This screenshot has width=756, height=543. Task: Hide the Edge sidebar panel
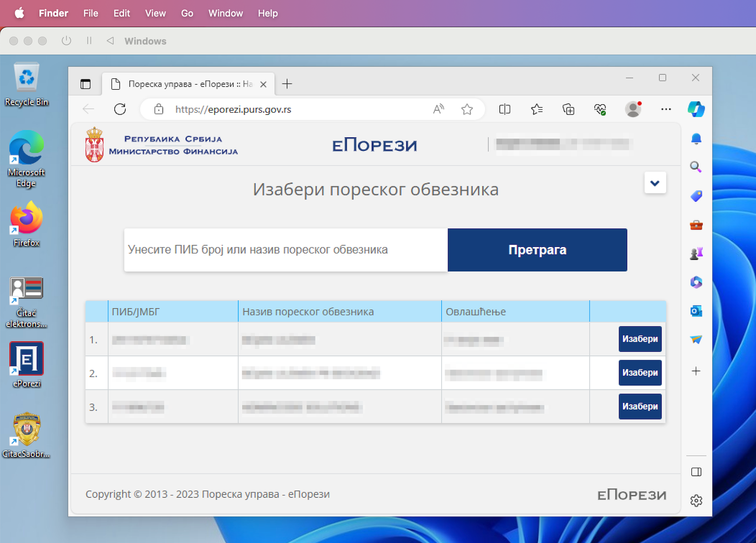coord(696,472)
